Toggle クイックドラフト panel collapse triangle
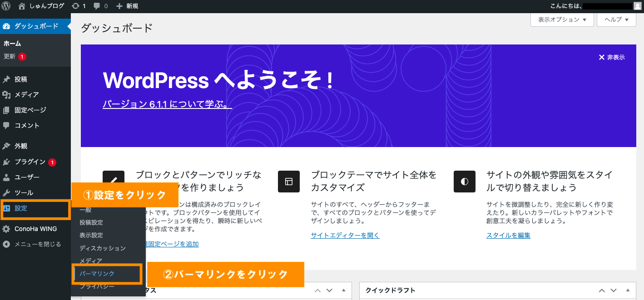This screenshot has height=300, width=644. pyautogui.click(x=628, y=290)
